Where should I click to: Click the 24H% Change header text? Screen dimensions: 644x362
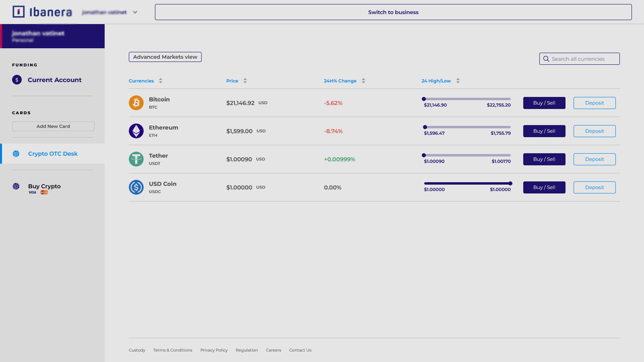[340, 81]
